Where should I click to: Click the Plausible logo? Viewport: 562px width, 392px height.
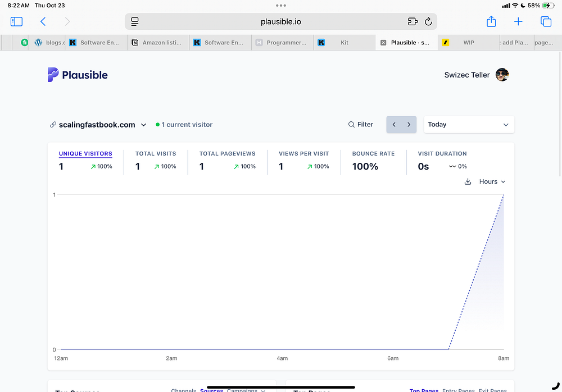tap(78, 75)
